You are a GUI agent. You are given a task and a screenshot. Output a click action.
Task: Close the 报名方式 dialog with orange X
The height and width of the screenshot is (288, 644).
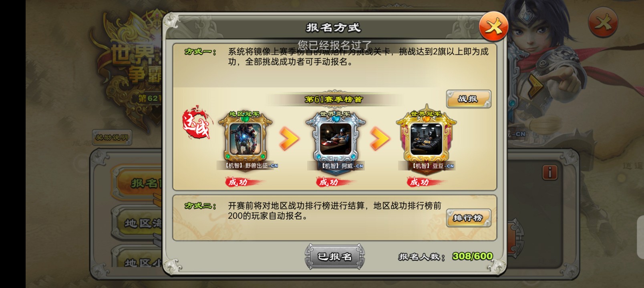(493, 27)
